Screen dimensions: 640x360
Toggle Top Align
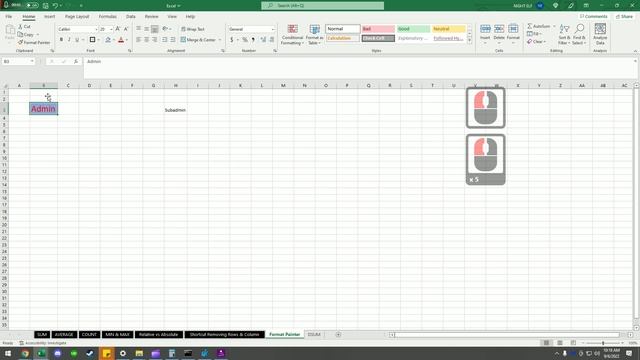[139, 29]
